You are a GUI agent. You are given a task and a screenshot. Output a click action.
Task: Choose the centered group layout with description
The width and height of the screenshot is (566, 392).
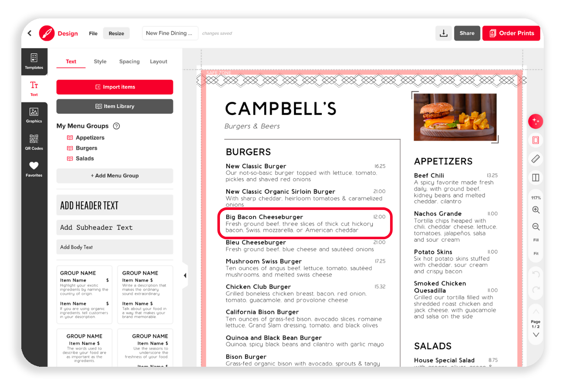[84, 348]
